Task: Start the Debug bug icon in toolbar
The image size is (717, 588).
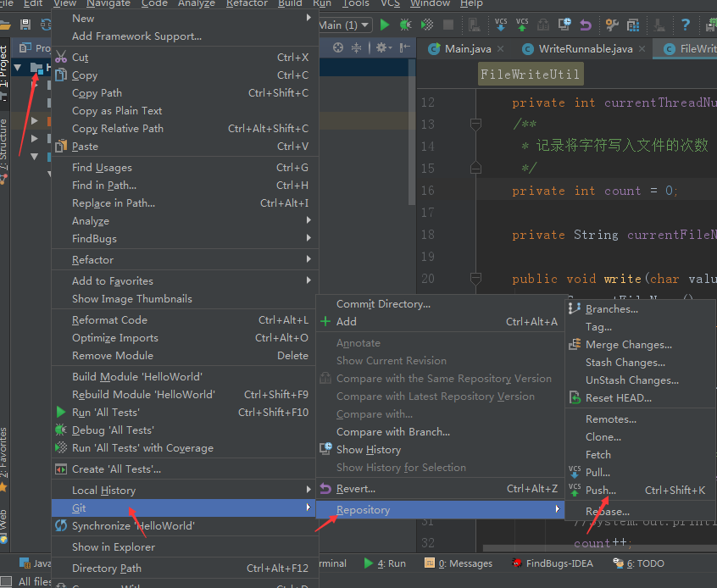Action: tap(406, 25)
